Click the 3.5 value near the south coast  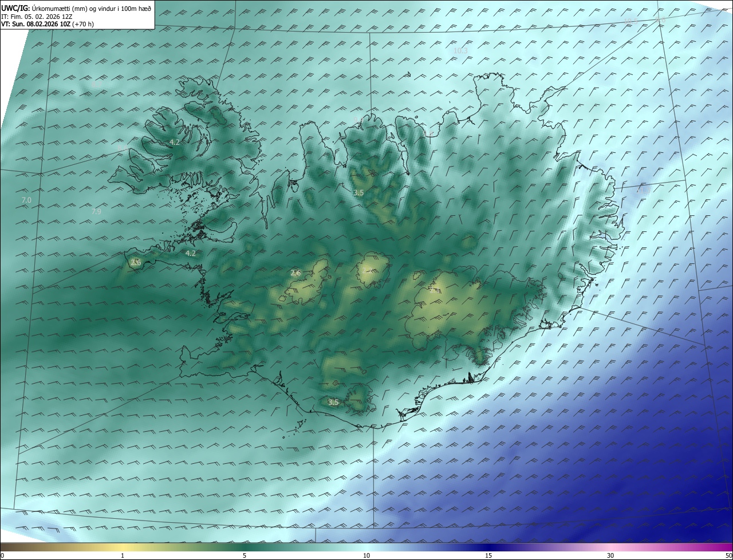point(333,403)
